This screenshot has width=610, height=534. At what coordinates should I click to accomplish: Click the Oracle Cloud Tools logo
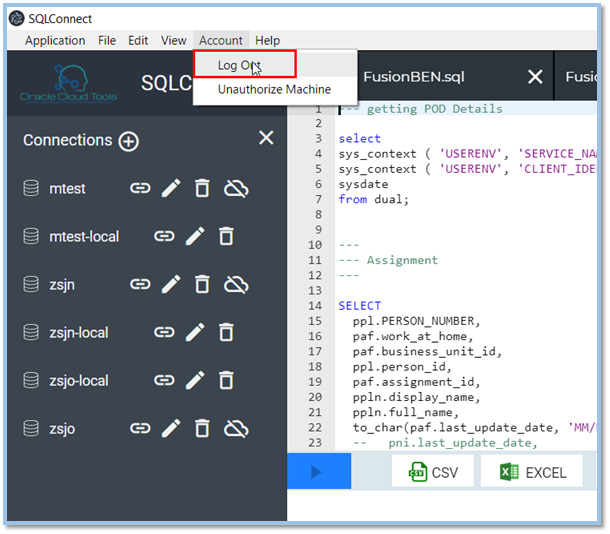69,83
